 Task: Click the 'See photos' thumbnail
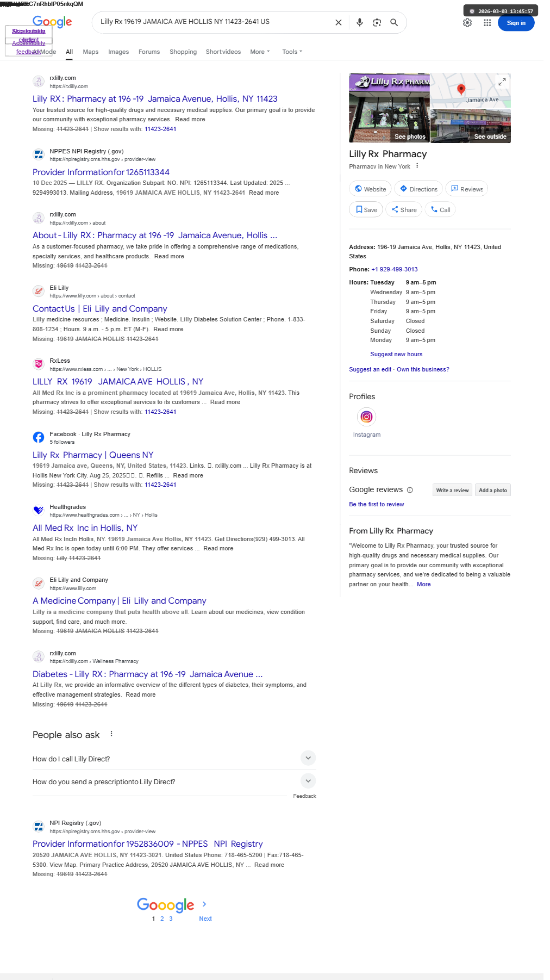pyautogui.click(x=389, y=108)
